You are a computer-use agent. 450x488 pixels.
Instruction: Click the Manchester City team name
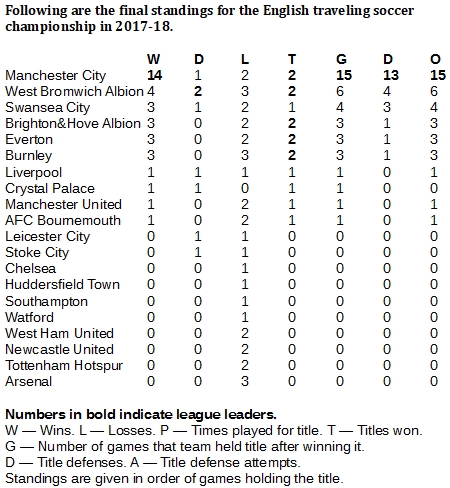click(x=56, y=76)
